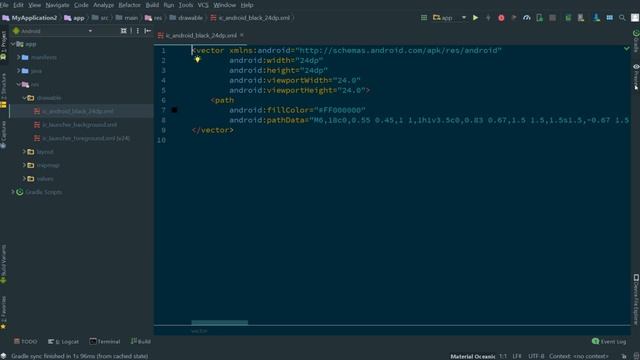This screenshot has height=360, width=640.
Task: Toggle the Preview tool window on right edge
Action: pyautogui.click(x=636, y=76)
